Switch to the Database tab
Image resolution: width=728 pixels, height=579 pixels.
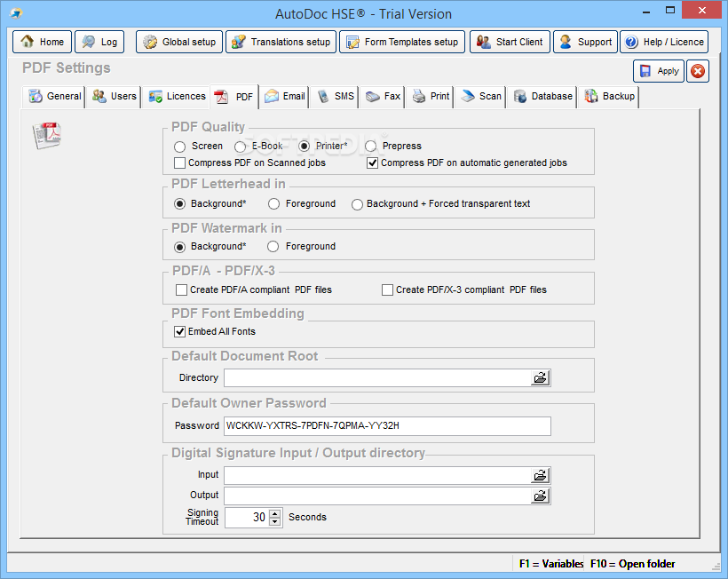click(542, 97)
